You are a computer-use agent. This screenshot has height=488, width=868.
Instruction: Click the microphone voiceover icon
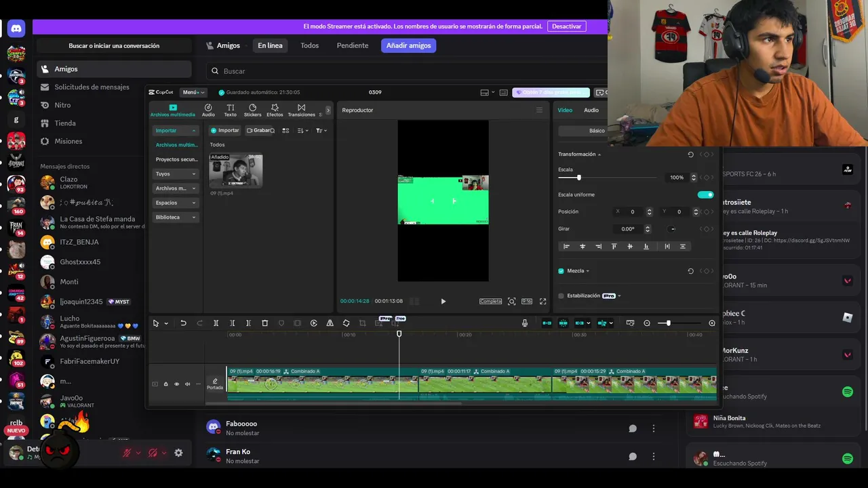click(x=525, y=323)
